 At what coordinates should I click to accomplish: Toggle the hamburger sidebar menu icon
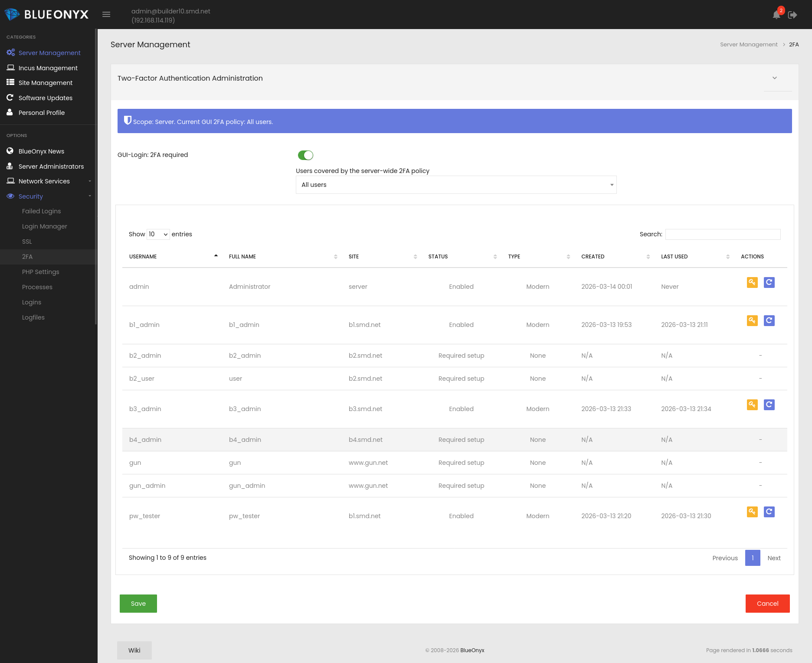coord(106,14)
